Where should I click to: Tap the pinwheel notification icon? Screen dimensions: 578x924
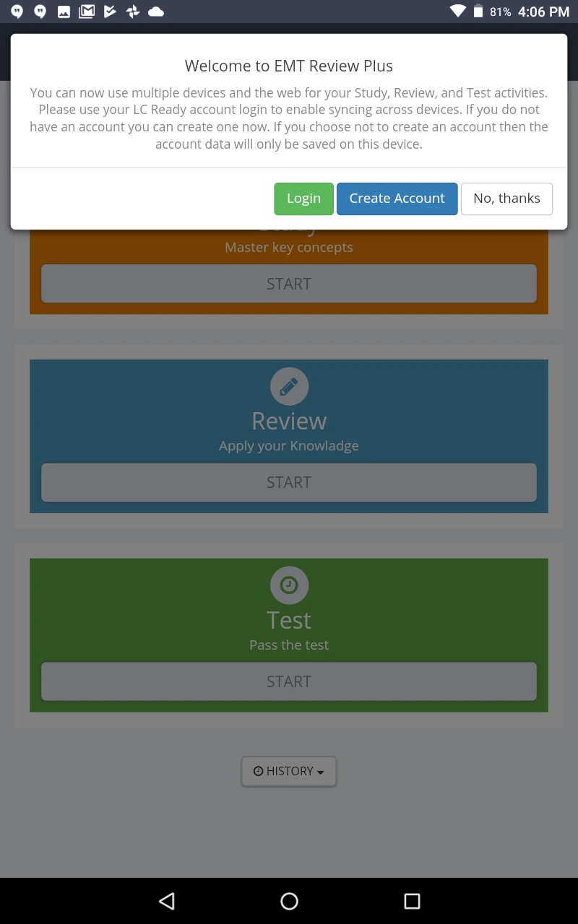pos(132,12)
